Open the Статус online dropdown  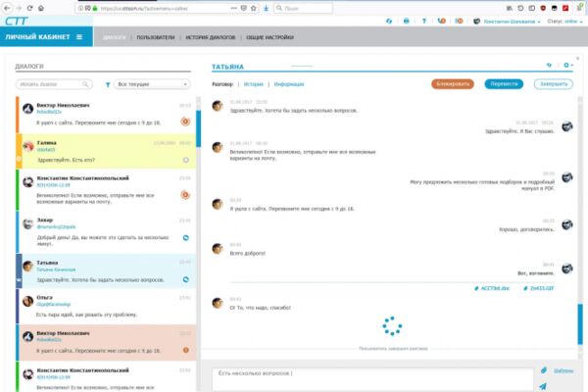pos(564,22)
